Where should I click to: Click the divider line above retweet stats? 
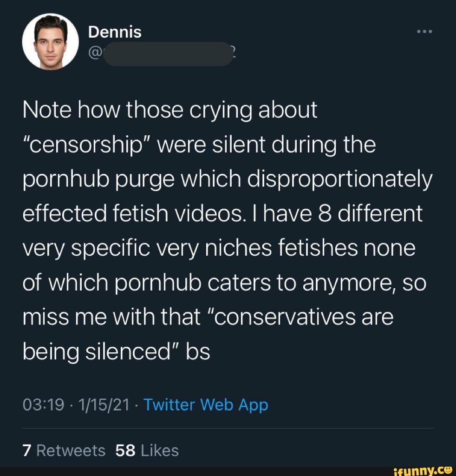point(228,428)
